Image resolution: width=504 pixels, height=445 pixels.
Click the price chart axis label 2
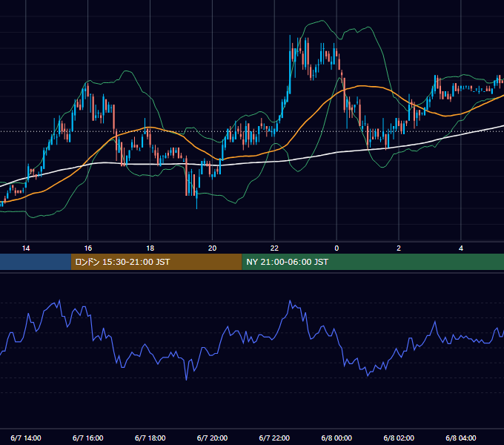(399, 248)
